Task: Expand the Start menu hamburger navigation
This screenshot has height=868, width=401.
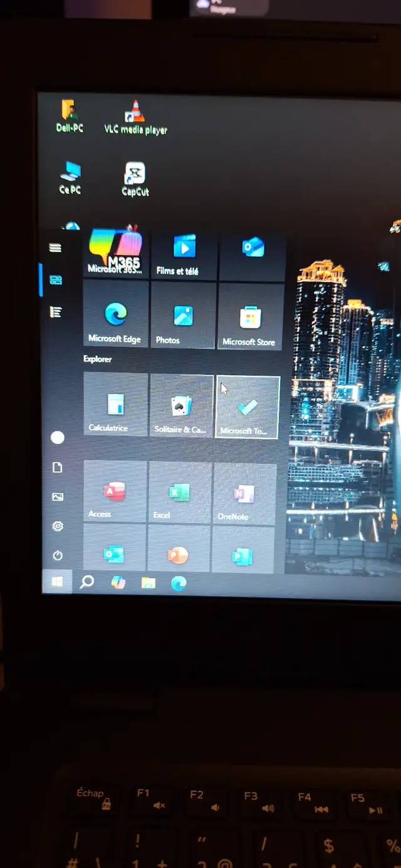Action: [56, 248]
